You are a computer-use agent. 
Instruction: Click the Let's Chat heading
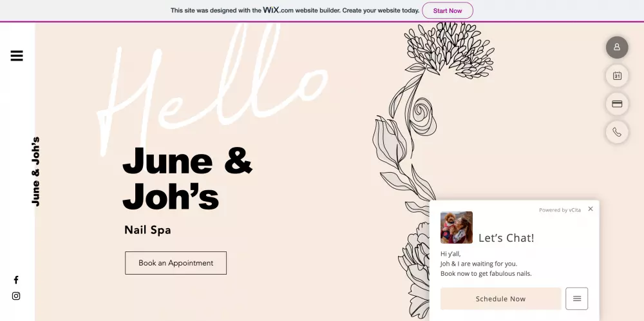(x=506, y=238)
